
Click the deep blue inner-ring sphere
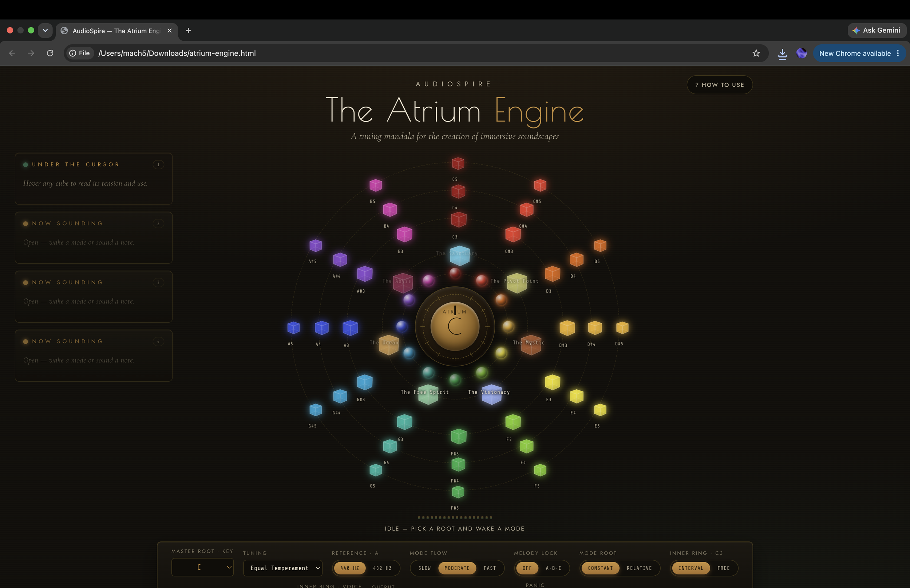401,326
